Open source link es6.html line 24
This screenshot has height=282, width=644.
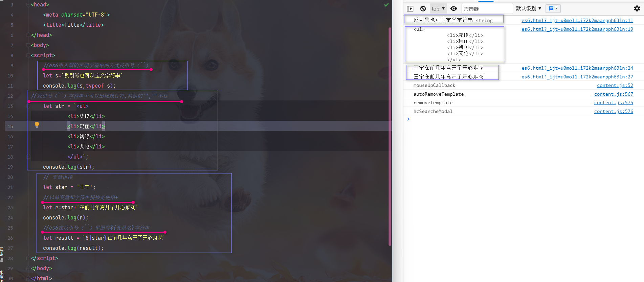pyautogui.click(x=577, y=68)
